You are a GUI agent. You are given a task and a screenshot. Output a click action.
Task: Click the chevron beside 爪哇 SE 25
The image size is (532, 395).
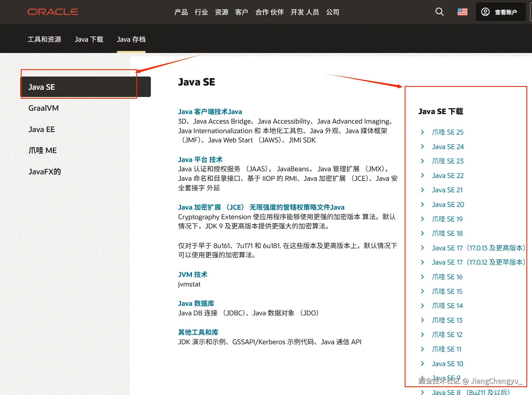pos(422,132)
